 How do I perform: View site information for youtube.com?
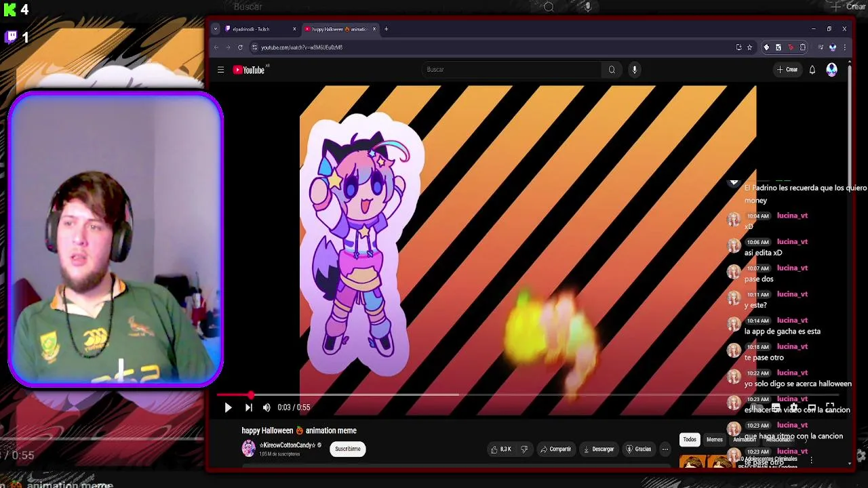254,47
